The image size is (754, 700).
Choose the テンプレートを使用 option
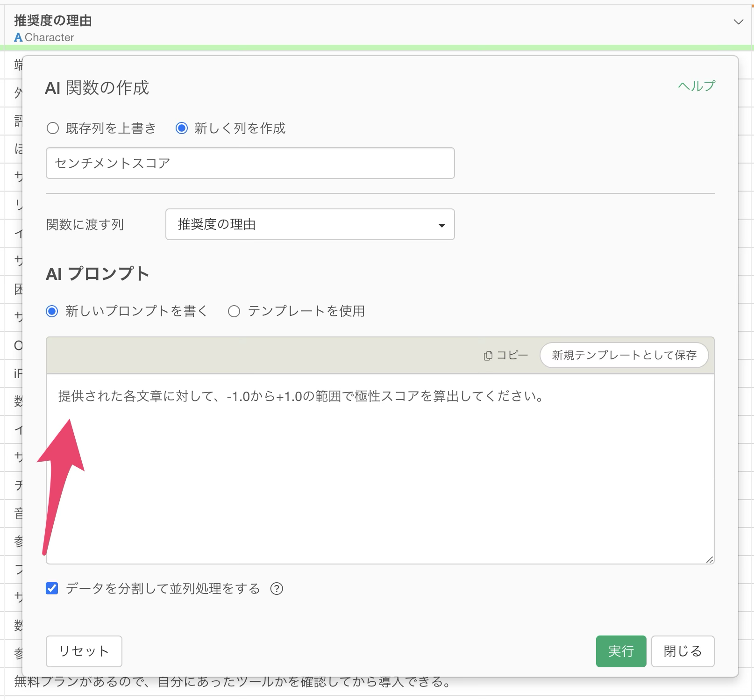pos(234,311)
